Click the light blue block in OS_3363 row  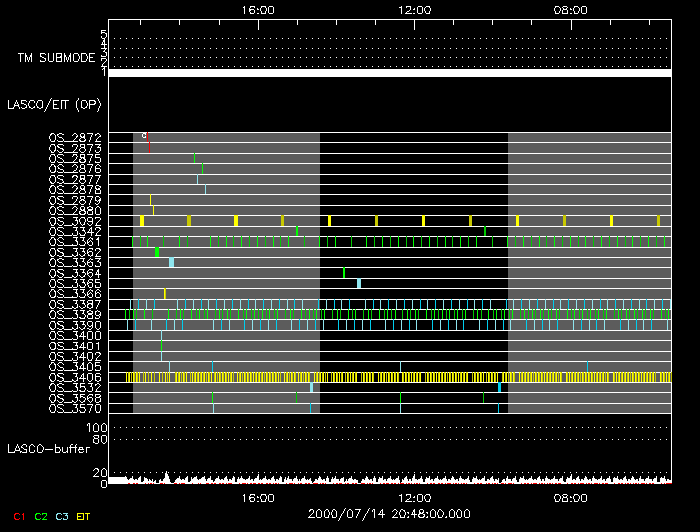click(171, 263)
